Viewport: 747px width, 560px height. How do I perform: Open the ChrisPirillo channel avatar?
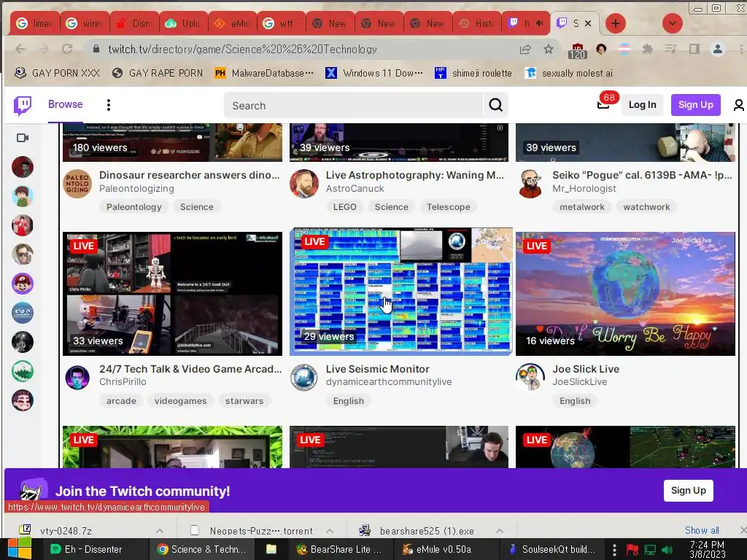77,377
